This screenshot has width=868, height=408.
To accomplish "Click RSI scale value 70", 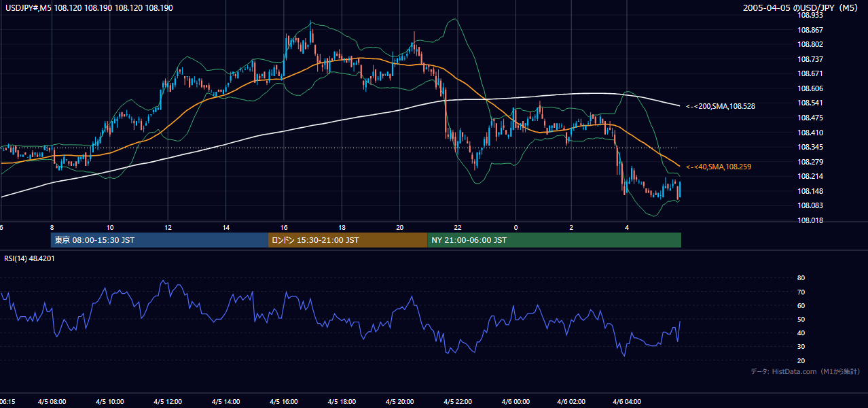I will [x=801, y=292].
